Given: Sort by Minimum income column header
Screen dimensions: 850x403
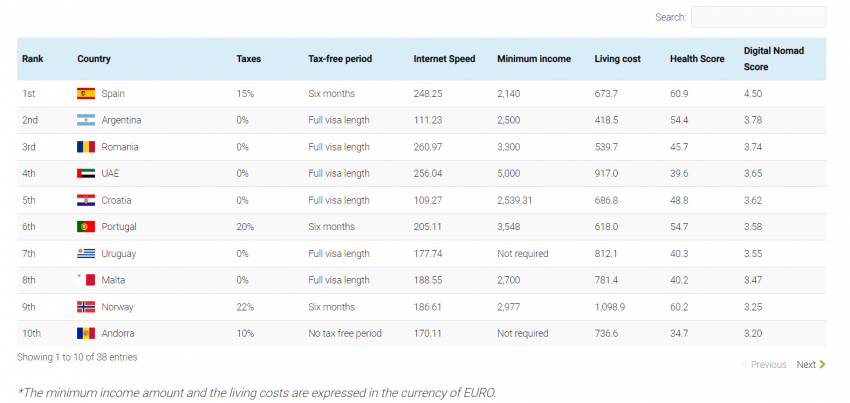Looking at the screenshot, I should [534, 59].
